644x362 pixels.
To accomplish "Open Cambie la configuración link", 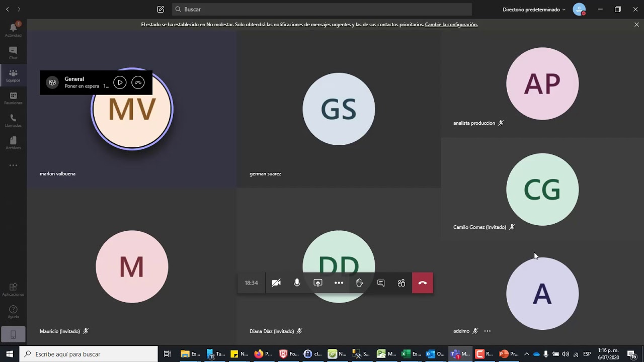I will click(451, 24).
